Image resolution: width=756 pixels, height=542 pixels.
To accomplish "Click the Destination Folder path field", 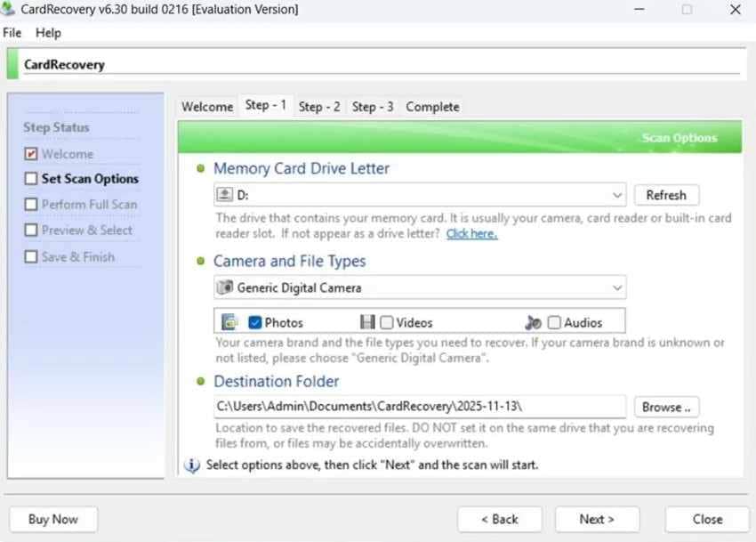I will pyautogui.click(x=420, y=407).
